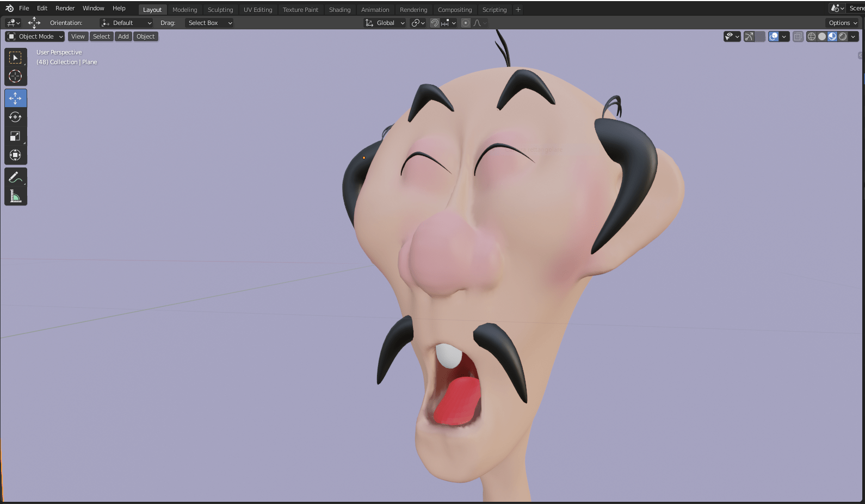Switch to the Shading workspace tab
Screen dimensions: 865x504
coord(339,10)
